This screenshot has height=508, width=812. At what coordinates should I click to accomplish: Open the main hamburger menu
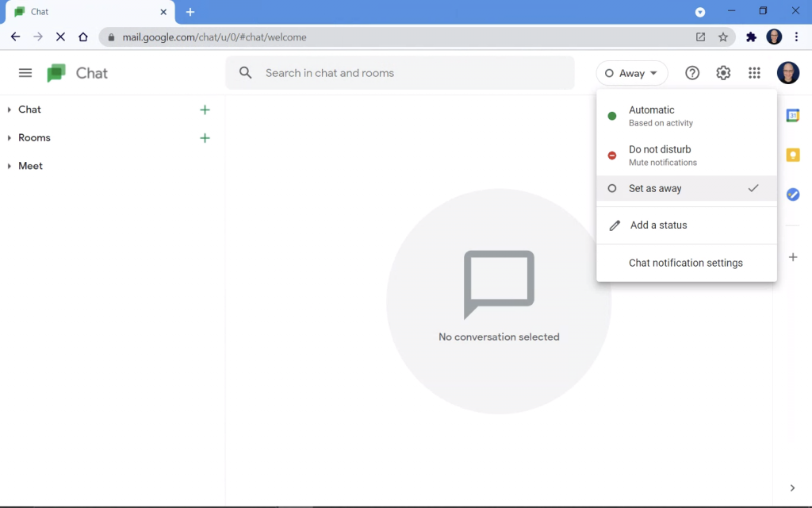tap(25, 72)
